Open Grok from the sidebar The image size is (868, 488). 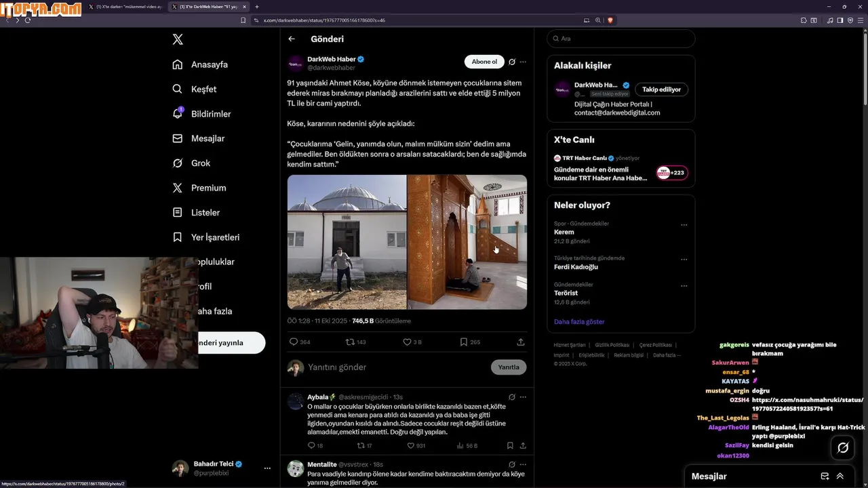191,163
